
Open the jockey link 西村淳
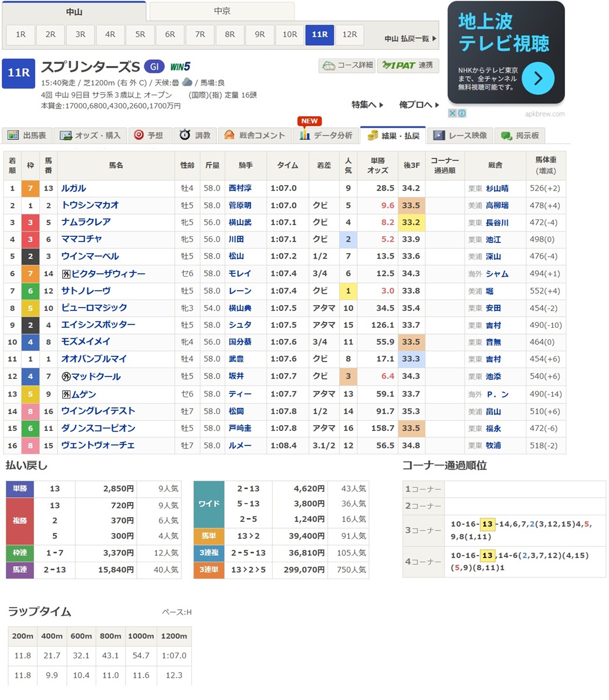[x=240, y=188]
